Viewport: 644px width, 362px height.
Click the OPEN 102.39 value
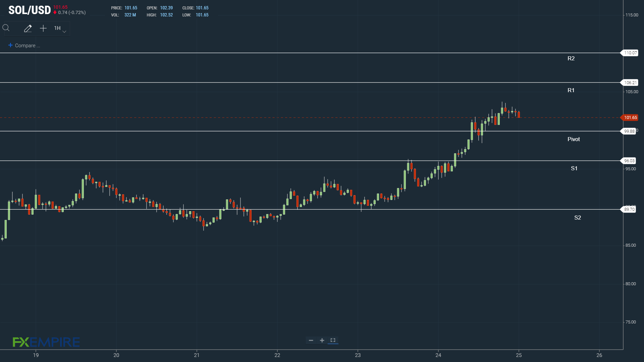(x=166, y=8)
